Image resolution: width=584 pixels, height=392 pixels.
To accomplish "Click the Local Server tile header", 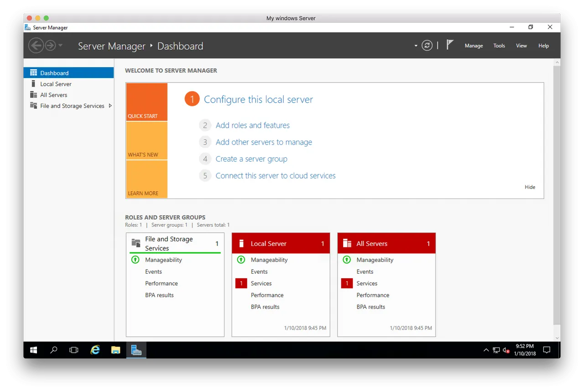I will point(281,243).
